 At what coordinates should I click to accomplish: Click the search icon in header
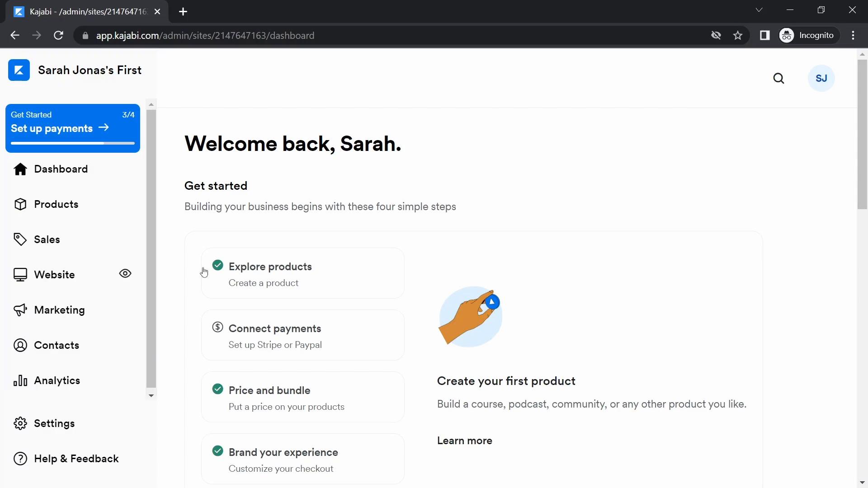click(x=778, y=78)
